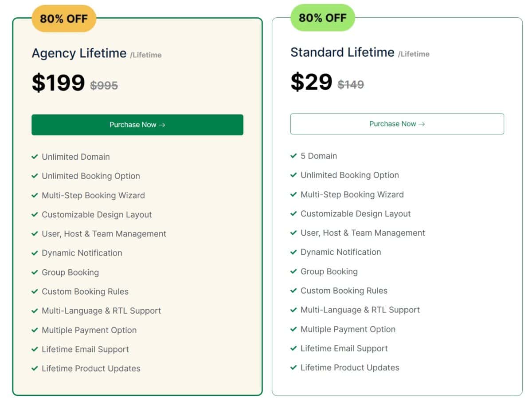Image resolution: width=532 pixels, height=406 pixels.
Task: Click checkmark next to Agency Group Booking
Action: click(35, 272)
